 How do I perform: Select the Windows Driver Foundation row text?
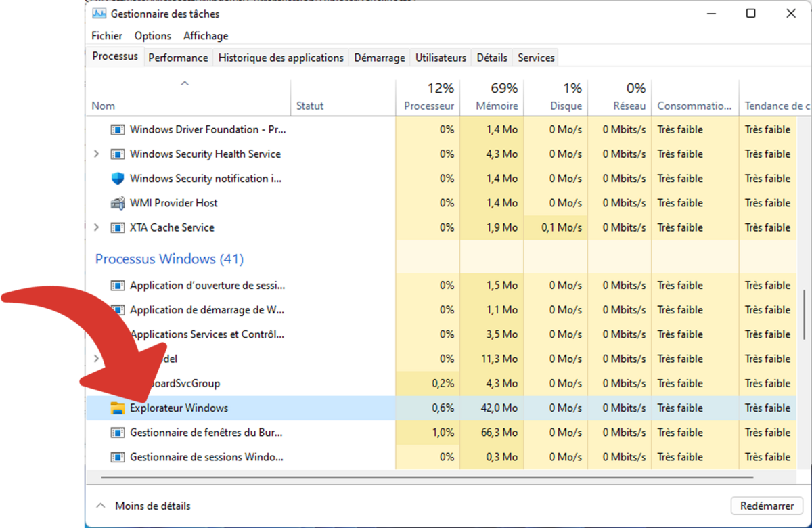(x=208, y=129)
